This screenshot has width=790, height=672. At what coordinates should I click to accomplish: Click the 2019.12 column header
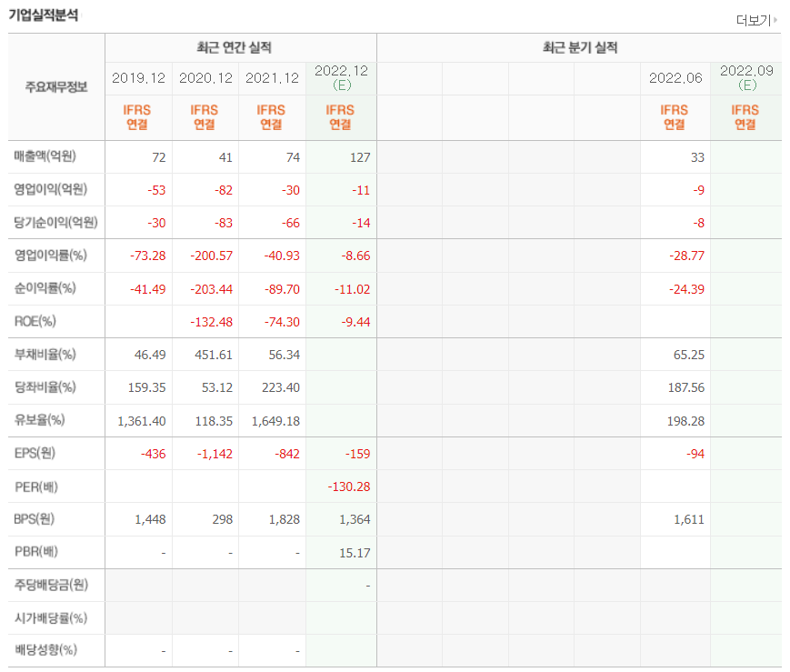pos(138,78)
